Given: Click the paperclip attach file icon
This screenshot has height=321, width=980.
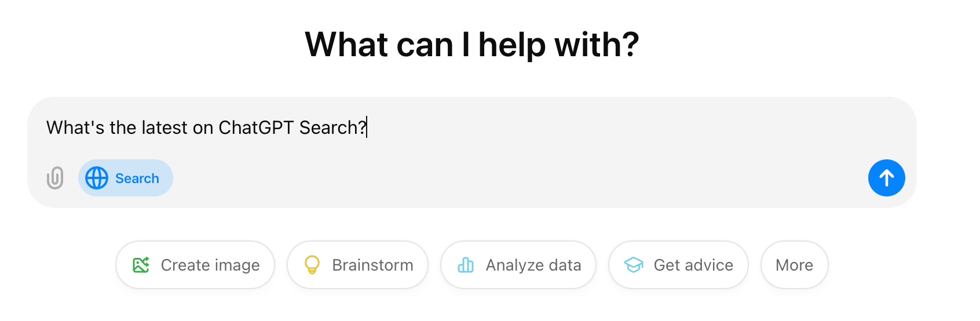Looking at the screenshot, I should point(55,178).
